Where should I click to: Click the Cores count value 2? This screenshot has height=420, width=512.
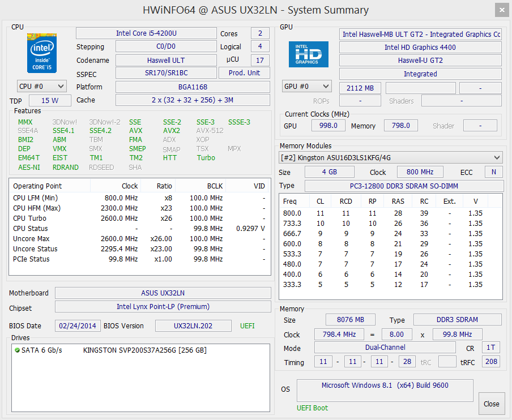(x=260, y=33)
